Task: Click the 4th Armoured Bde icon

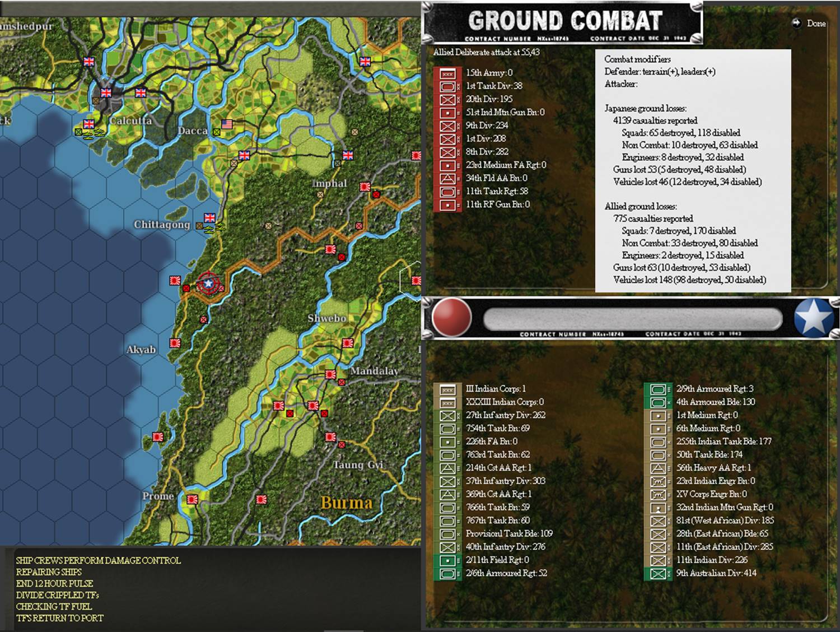Action: [x=658, y=402]
